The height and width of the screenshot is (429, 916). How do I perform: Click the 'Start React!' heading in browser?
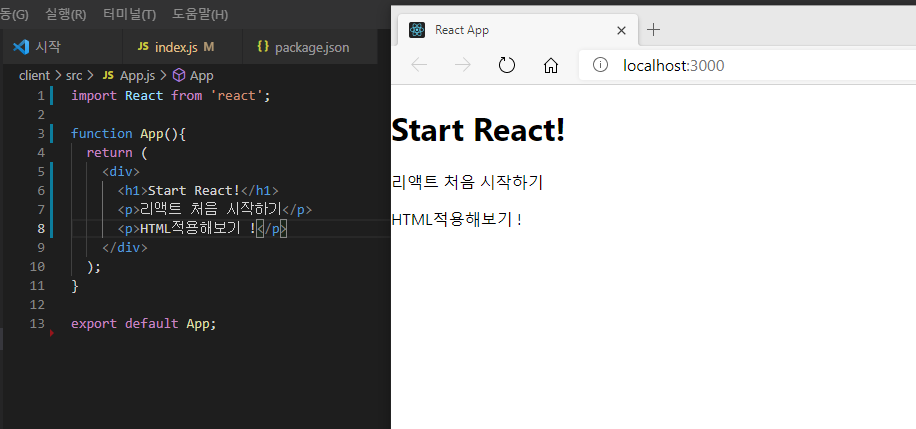click(478, 130)
